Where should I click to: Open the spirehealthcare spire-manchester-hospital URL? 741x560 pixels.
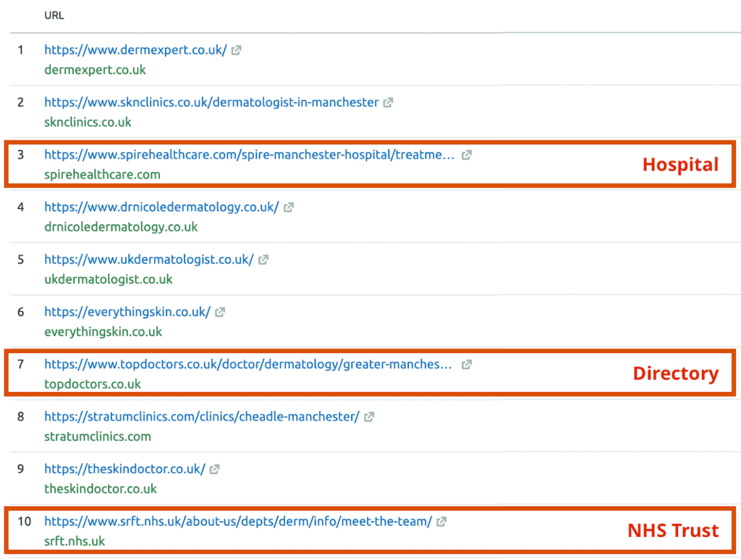pos(249,155)
